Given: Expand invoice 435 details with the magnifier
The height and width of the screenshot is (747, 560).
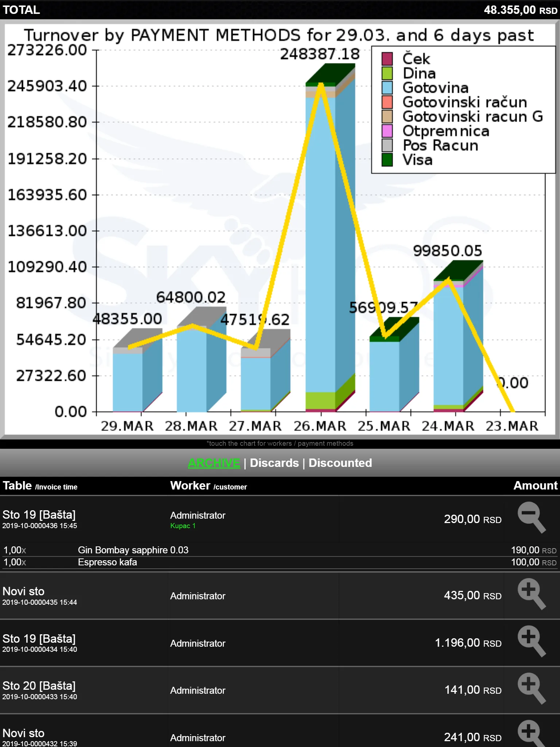Looking at the screenshot, I should pyautogui.click(x=532, y=594).
